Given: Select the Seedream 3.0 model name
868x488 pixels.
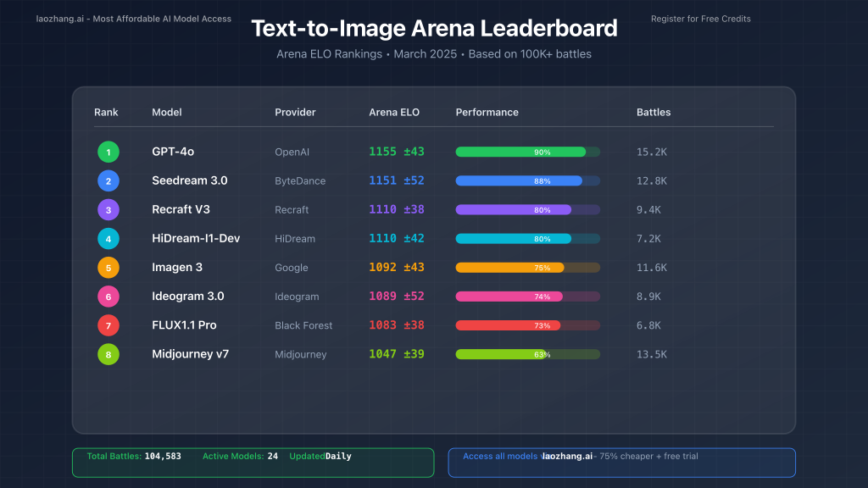Looking at the screenshot, I should click(x=190, y=180).
